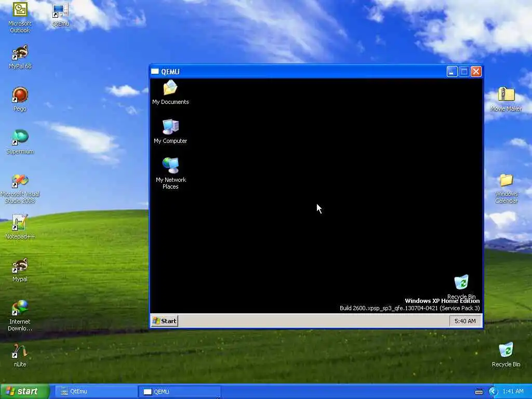Select Recycle Bin inside QEMU guest

tap(461, 287)
